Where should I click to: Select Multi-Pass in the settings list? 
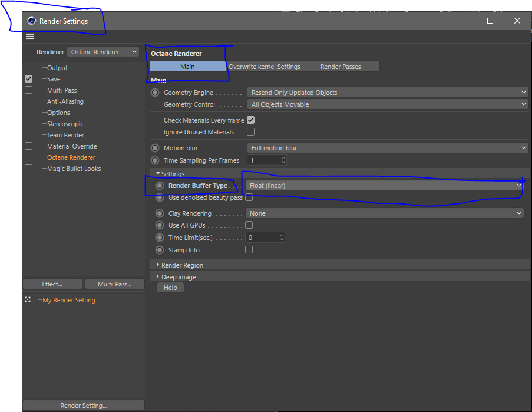click(x=62, y=90)
